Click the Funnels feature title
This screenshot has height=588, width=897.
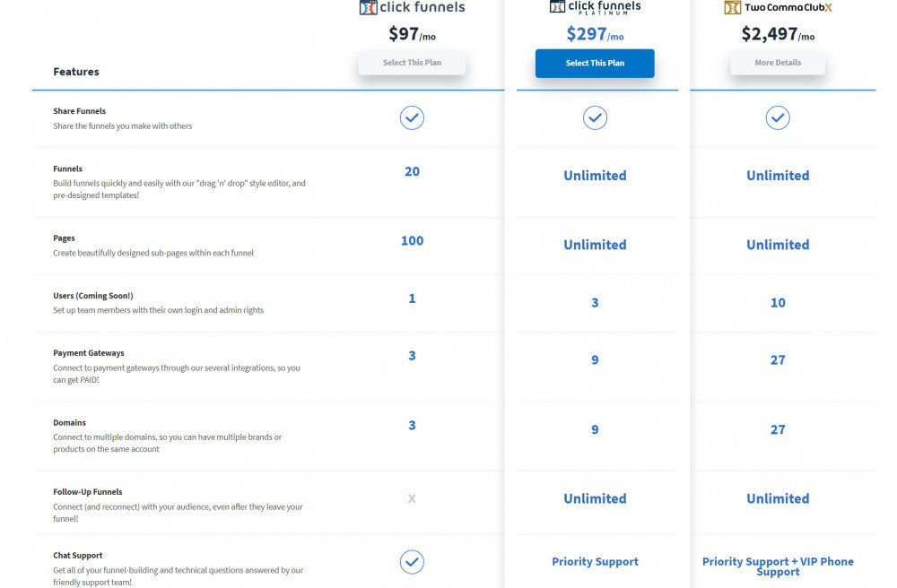[x=67, y=169]
